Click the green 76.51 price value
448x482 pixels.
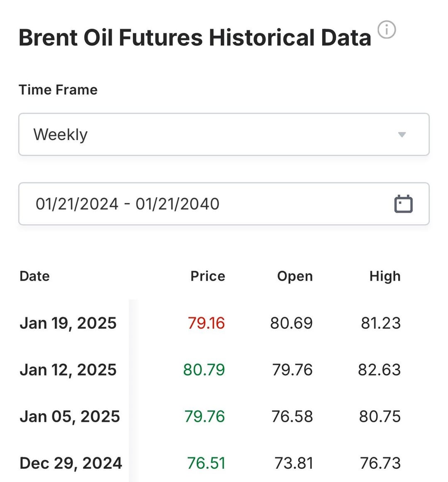(x=207, y=463)
